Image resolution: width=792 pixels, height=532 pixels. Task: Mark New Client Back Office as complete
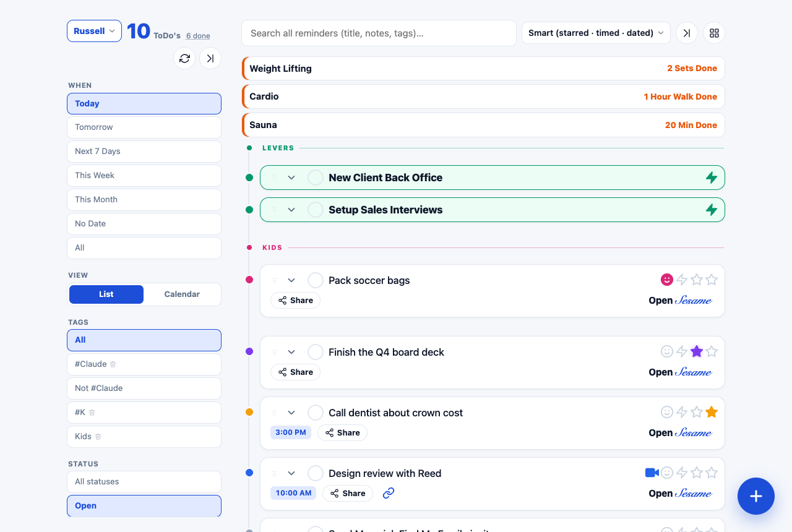[x=316, y=178]
